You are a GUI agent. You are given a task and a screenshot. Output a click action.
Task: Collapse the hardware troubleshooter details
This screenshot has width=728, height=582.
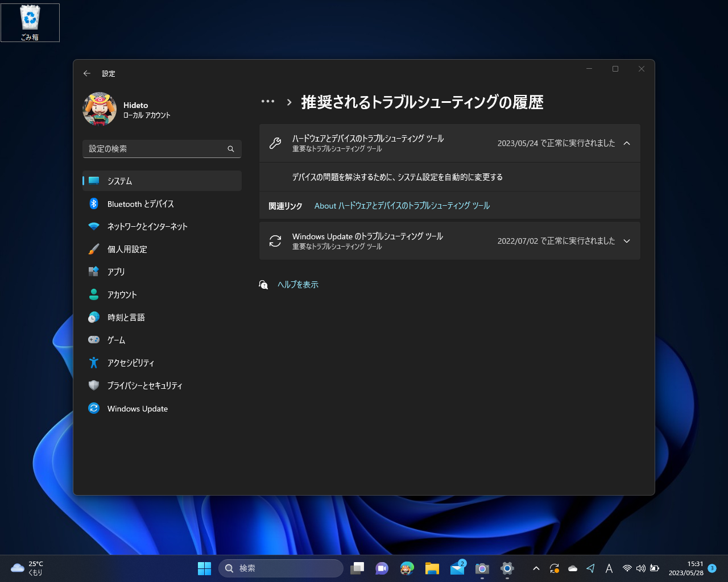pos(627,143)
